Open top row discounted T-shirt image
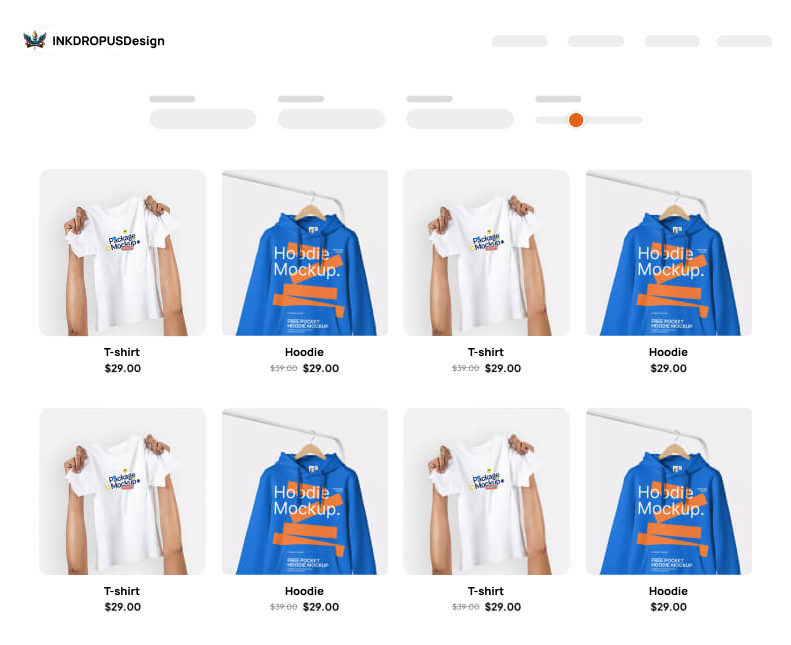Viewport: 791px width, 645px height. point(487,253)
